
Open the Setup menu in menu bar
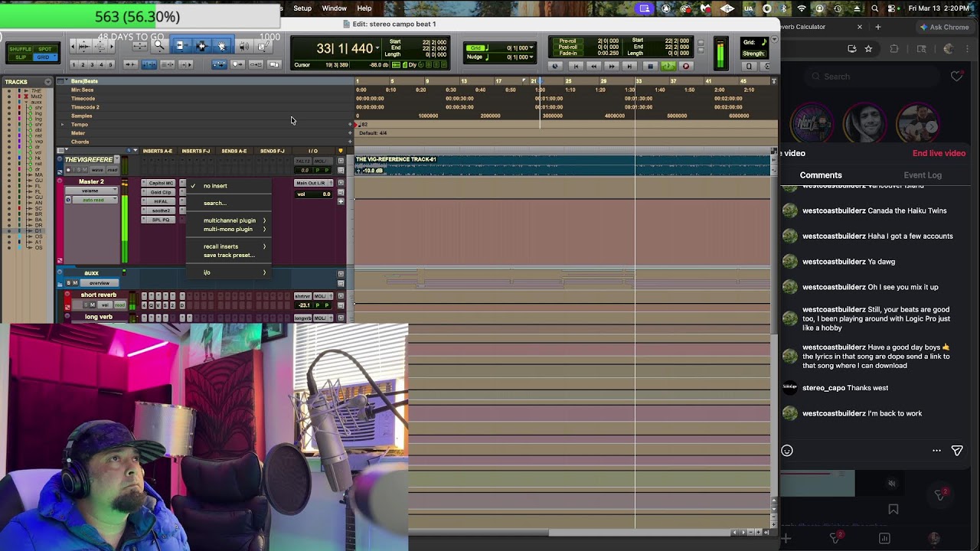click(x=302, y=8)
